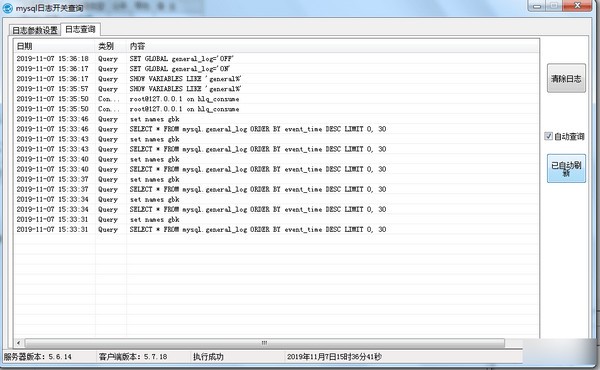Click the mysql app icon in title bar
Viewport: 600px width, 370px height.
click(7, 8)
